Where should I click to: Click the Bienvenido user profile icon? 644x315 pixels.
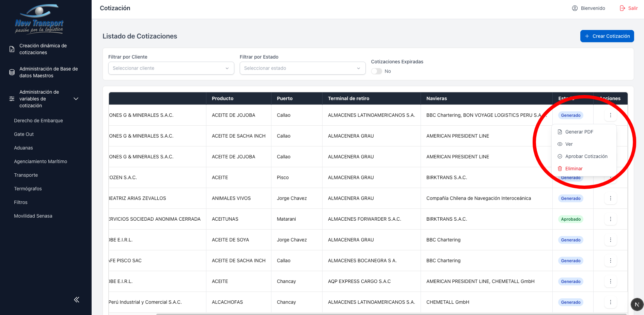pos(575,8)
